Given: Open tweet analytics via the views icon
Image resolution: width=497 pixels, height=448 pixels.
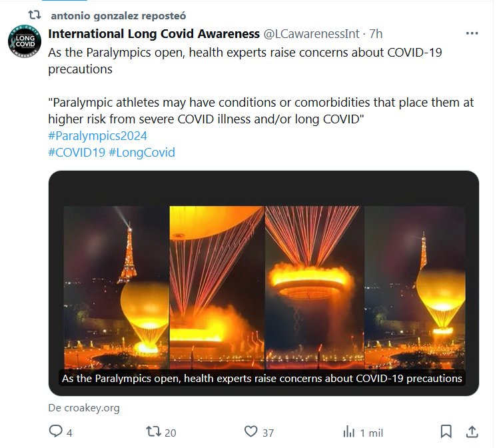Looking at the screenshot, I should click(x=346, y=431).
